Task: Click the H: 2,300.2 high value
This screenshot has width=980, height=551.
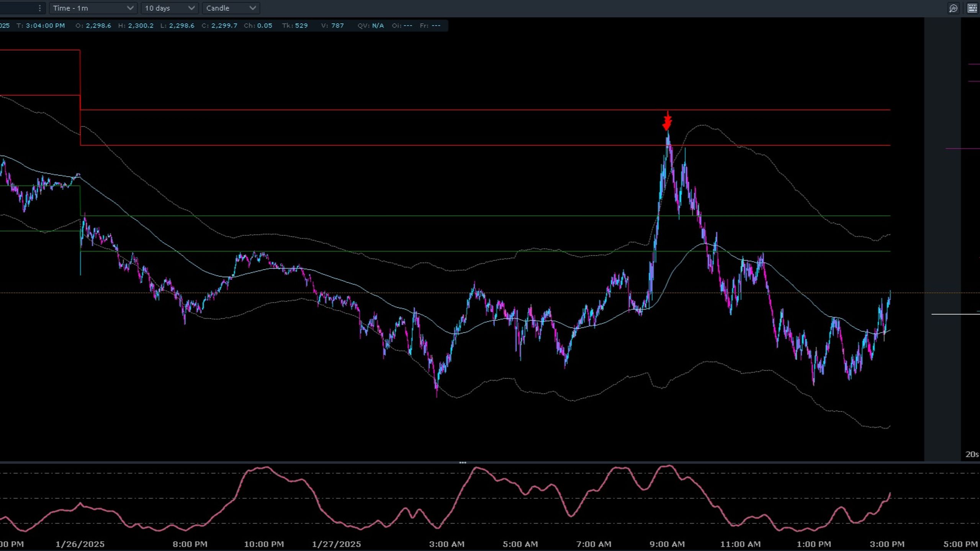Action: click(136, 26)
